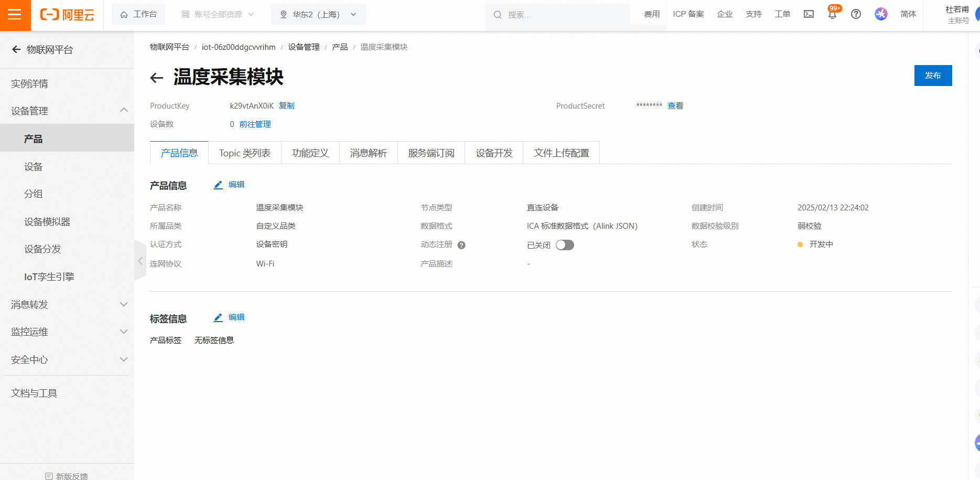980x480 pixels.
Task: Open the hamburger main menu
Action: pyautogui.click(x=15, y=15)
